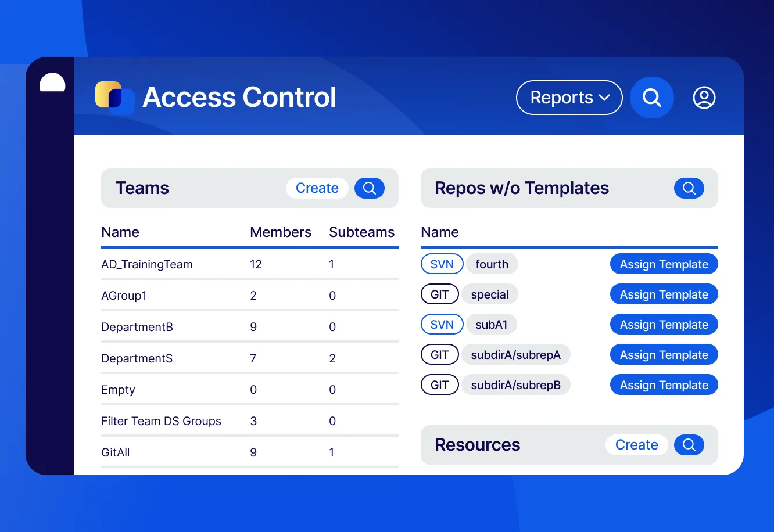The width and height of the screenshot is (774, 532).
Task: Click the search icon in Resources panel
Action: (689, 445)
